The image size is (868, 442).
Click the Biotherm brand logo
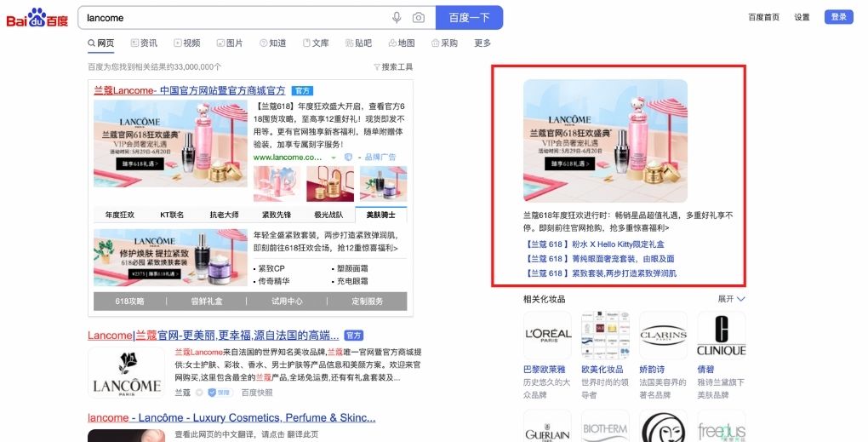[605, 426]
